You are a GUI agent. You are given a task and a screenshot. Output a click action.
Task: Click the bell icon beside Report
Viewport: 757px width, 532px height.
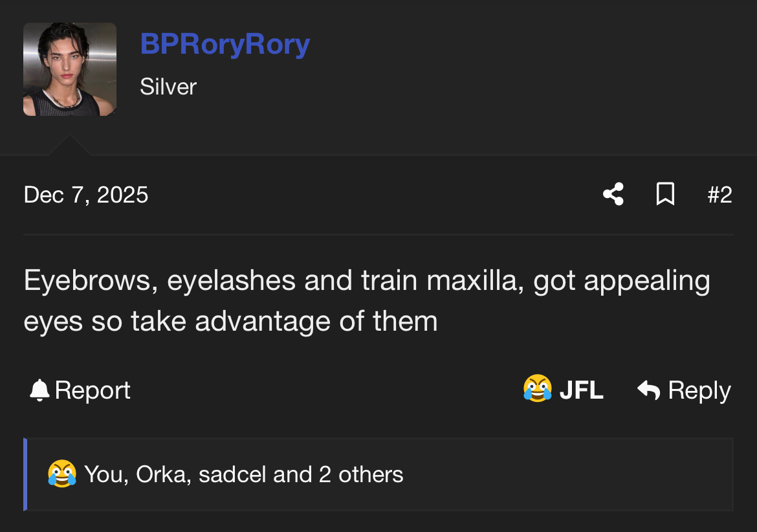pos(39,390)
